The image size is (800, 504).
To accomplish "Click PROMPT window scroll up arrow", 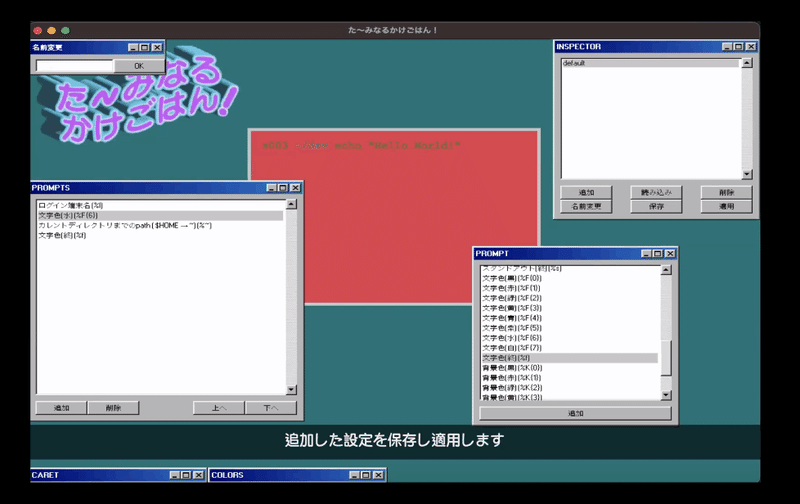I will [666, 270].
